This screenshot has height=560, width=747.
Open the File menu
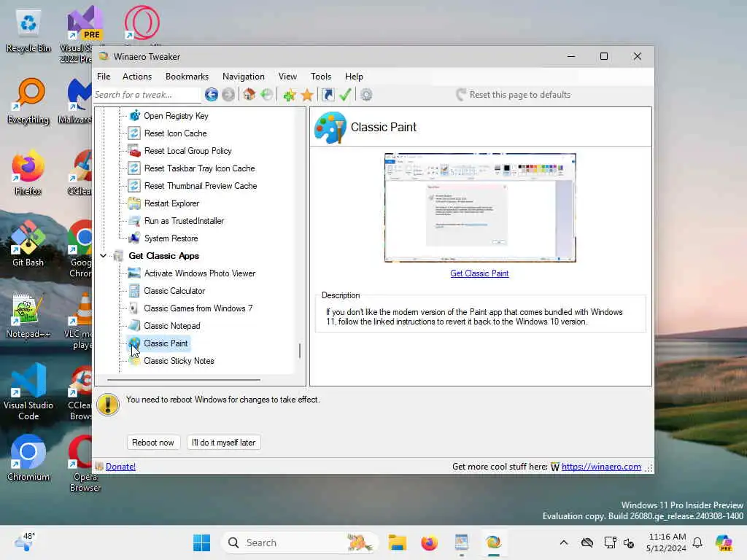[x=104, y=77]
